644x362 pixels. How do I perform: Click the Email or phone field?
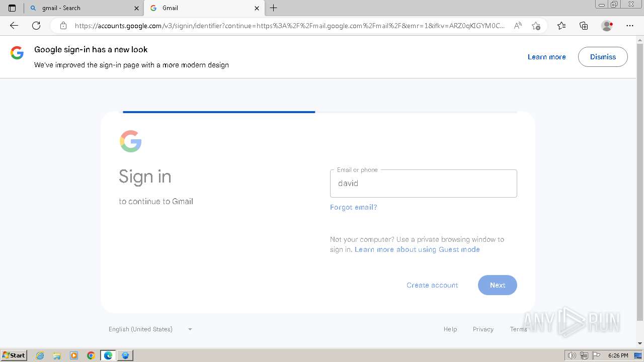click(x=423, y=184)
